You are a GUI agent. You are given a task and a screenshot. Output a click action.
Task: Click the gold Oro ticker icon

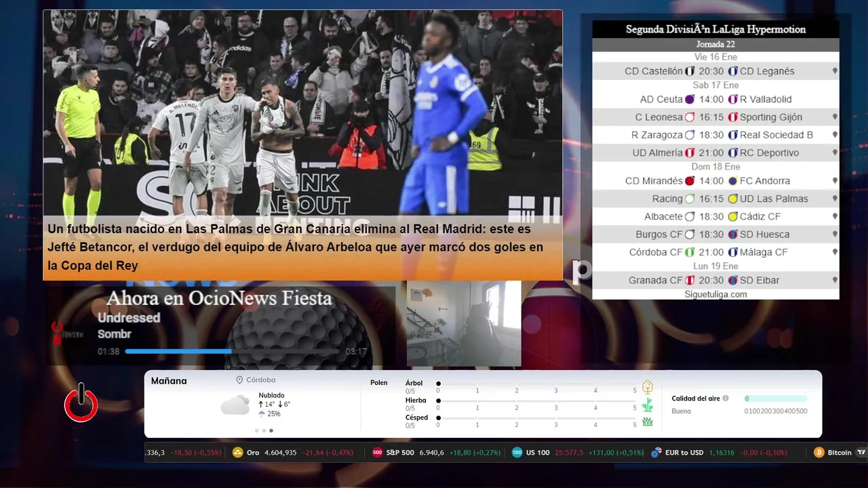237,453
